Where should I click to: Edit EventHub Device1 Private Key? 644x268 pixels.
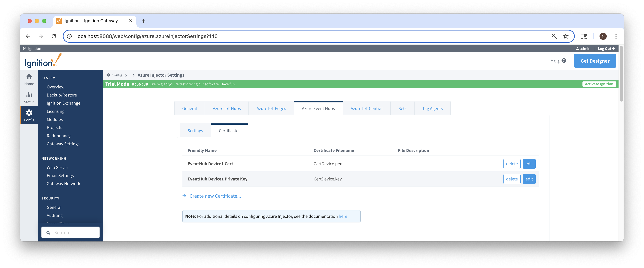tap(529, 179)
